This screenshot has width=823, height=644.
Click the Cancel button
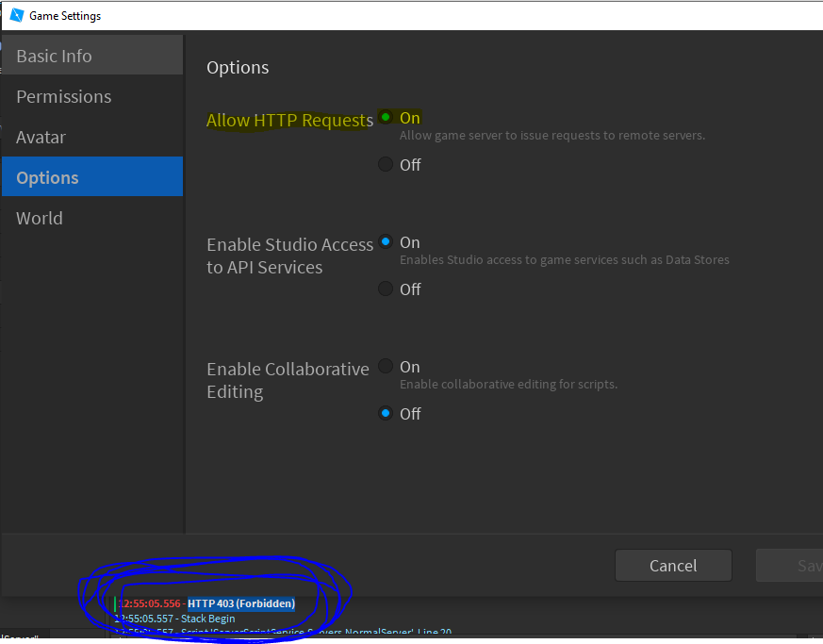673,565
